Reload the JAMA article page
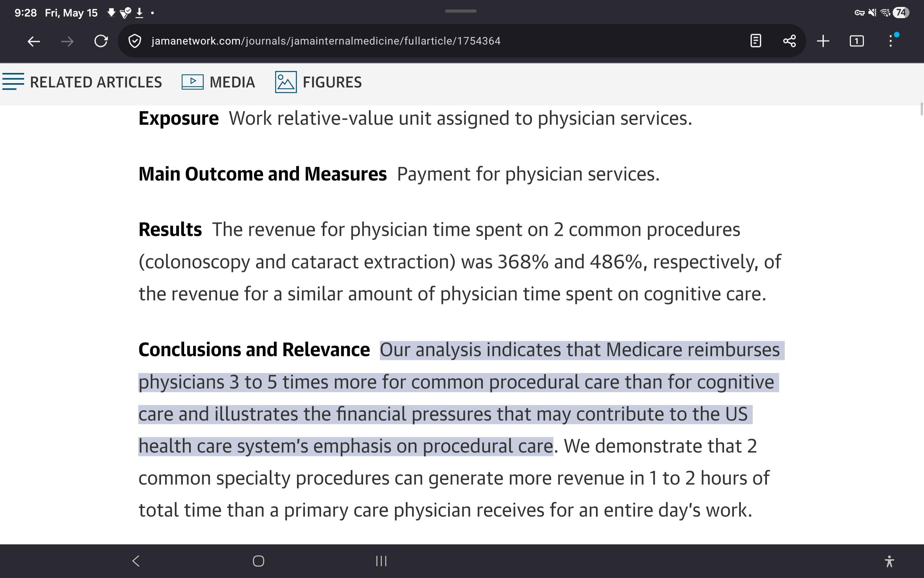 101,41
